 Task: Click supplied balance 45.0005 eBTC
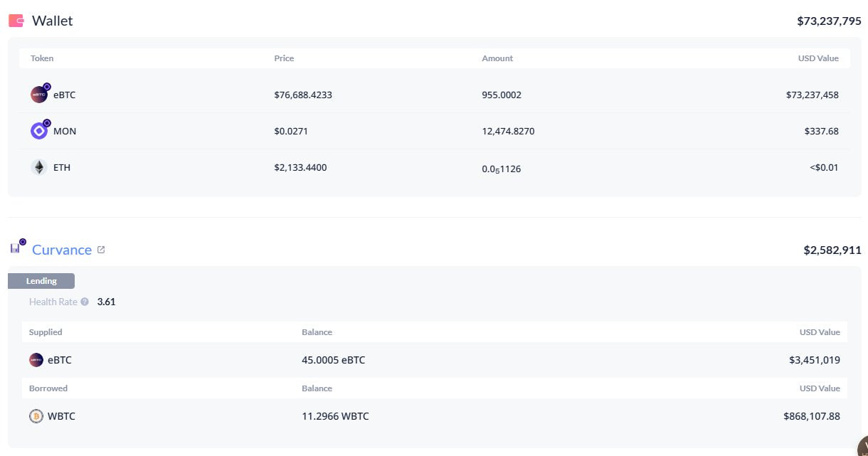point(334,360)
